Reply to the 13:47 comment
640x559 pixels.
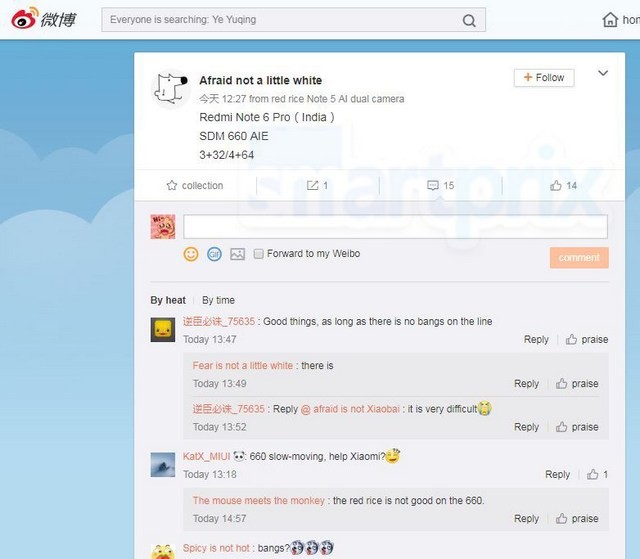536,339
